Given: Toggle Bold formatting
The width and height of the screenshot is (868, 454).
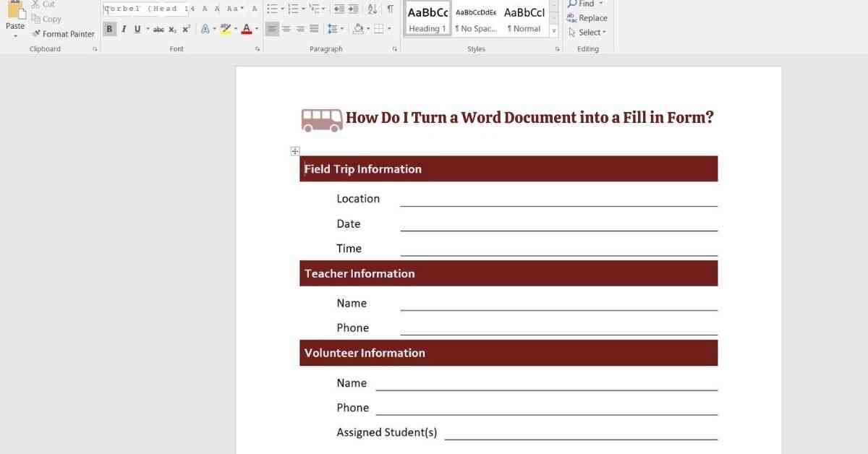Looking at the screenshot, I should pyautogui.click(x=109, y=30).
